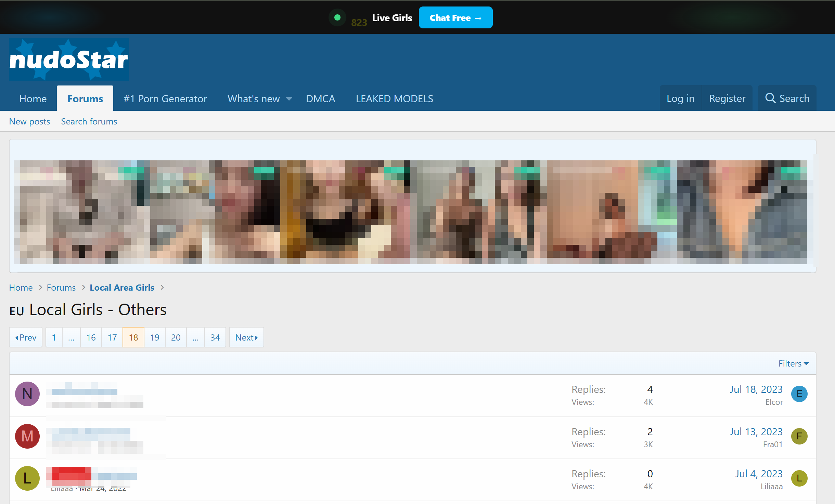Click the green live status dot
The height and width of the screenshot is (504, 835).
[337, 17]
